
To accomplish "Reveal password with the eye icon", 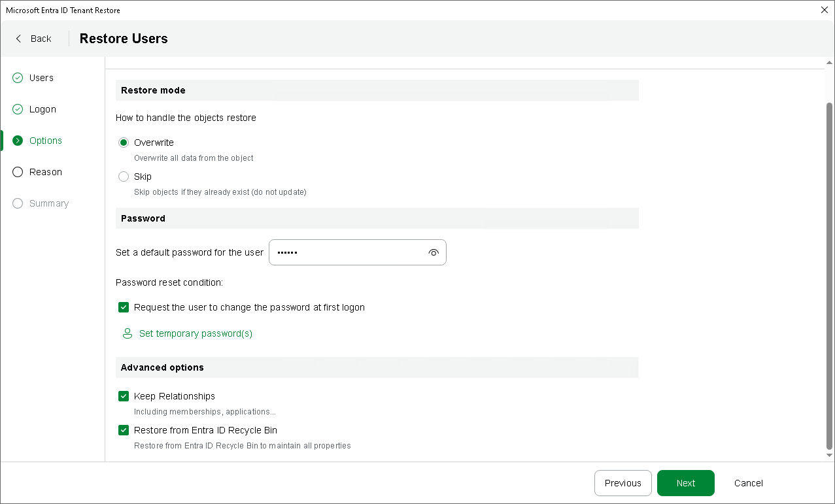I will tap(433, 252).
